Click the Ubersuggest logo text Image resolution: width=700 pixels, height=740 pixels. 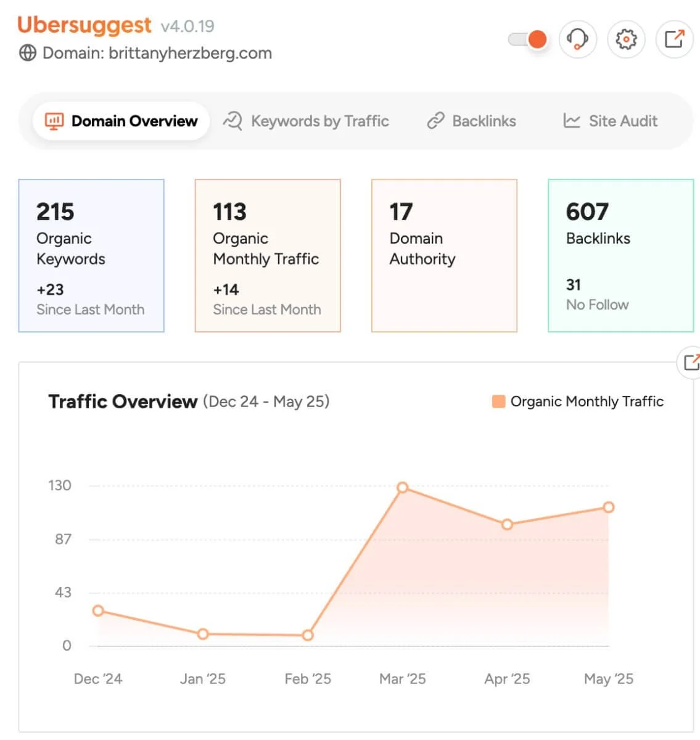tap(84, 25)
